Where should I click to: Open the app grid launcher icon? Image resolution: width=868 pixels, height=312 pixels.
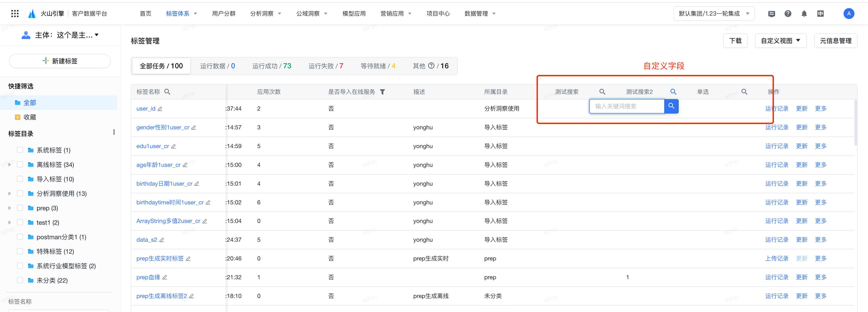(x=15, y=14)
